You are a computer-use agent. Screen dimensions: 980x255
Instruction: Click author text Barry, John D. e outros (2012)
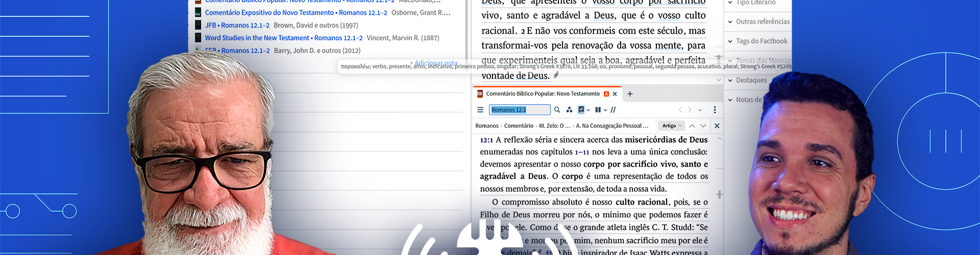(317, 50)
